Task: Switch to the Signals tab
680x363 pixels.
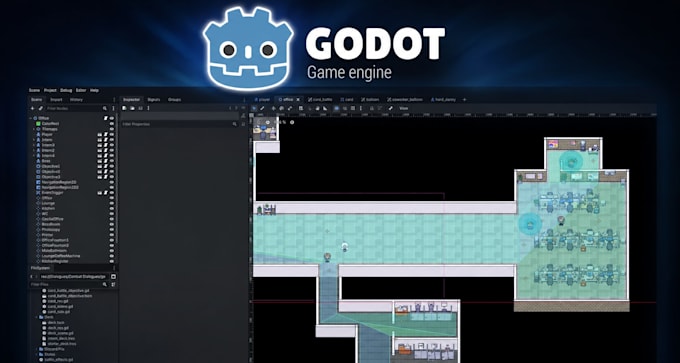Action: coord(154,100)
